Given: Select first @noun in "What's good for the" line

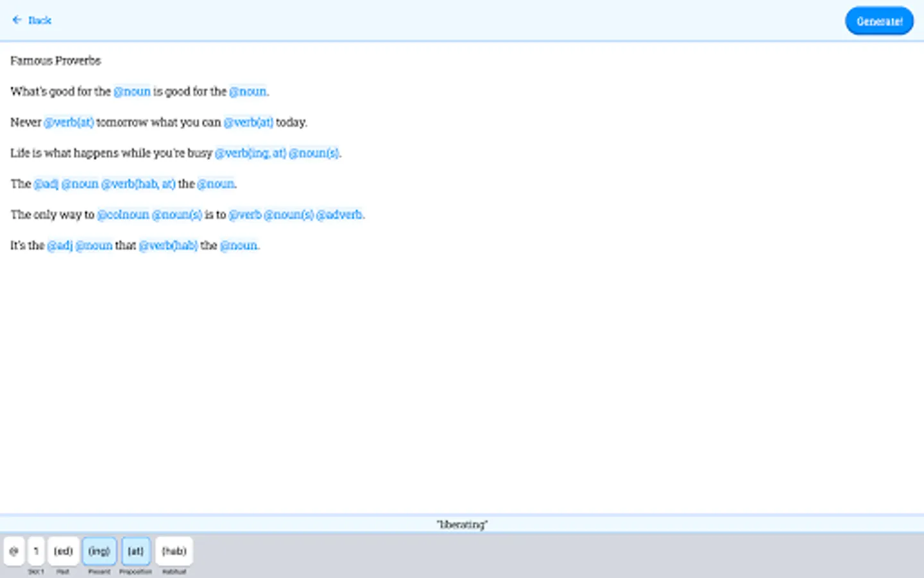Looking at the screenshot, I should 132,91.
